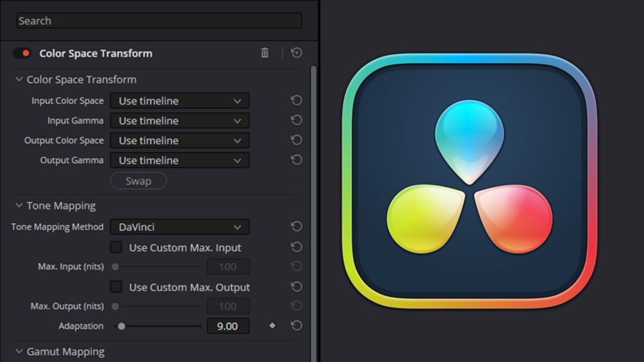
Task: Click the Max. Output (nits) value field
Action: (x=228, y=306)
